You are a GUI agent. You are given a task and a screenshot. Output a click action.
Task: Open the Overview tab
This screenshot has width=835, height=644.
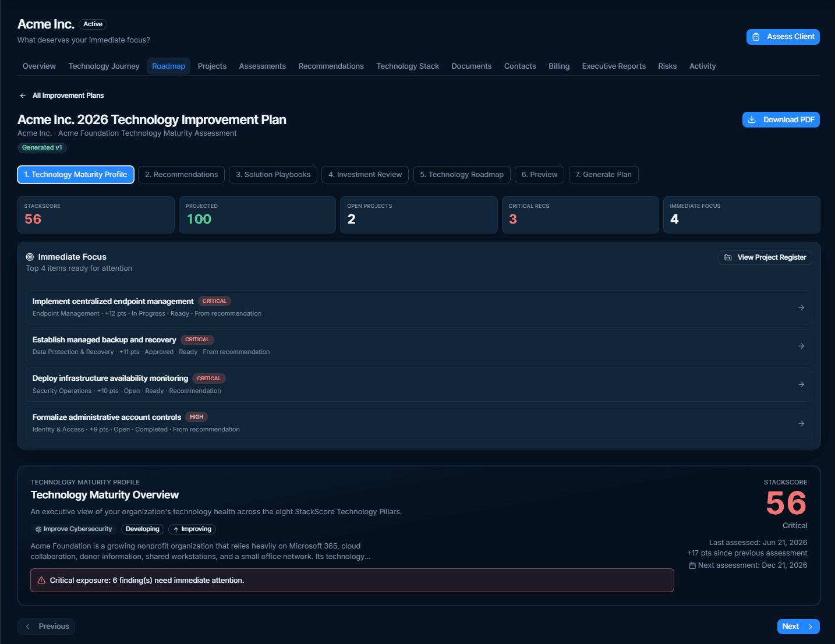pos(39,66)
